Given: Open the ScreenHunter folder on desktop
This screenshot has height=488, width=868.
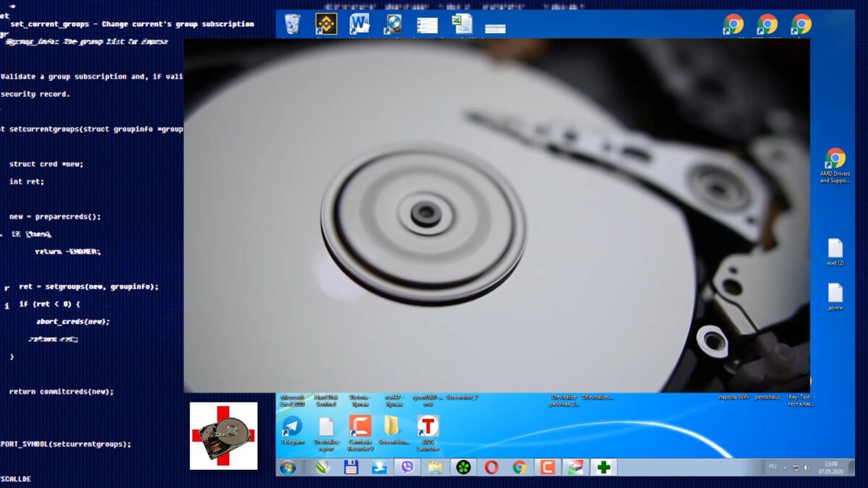Looking at the screenshot, I should tap(392, 430).
